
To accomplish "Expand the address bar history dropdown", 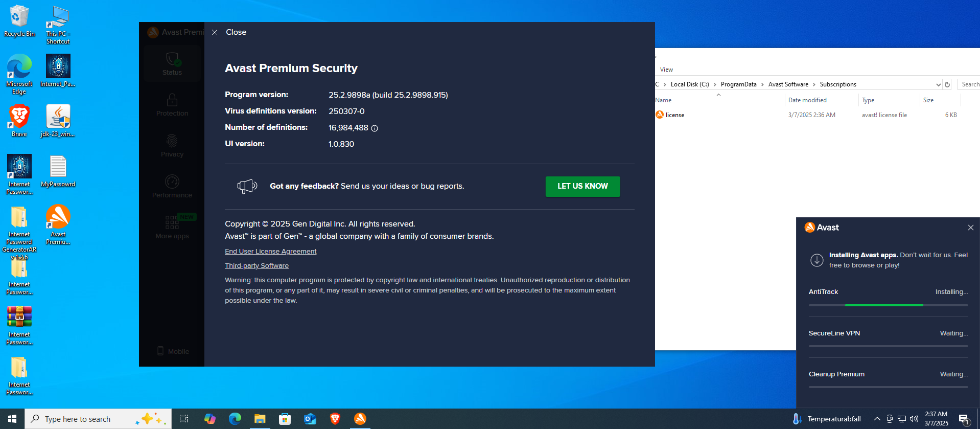I will point(938,85).
